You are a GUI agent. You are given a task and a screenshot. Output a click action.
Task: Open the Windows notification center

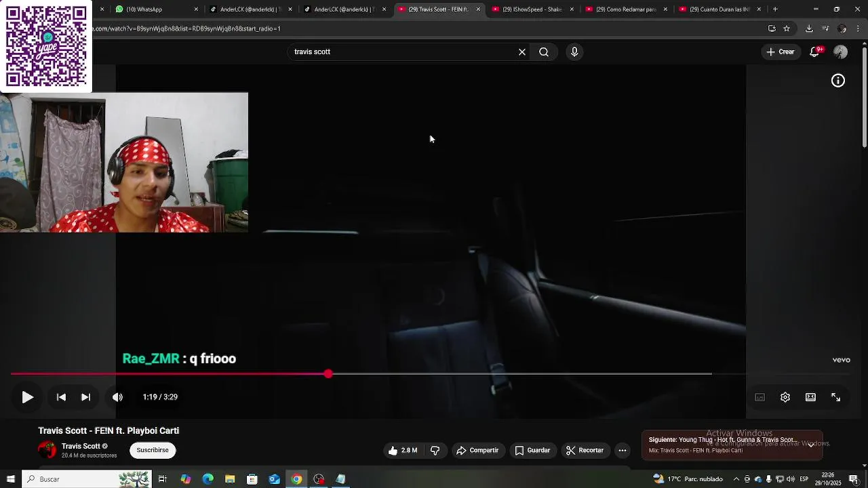(854, 479)
